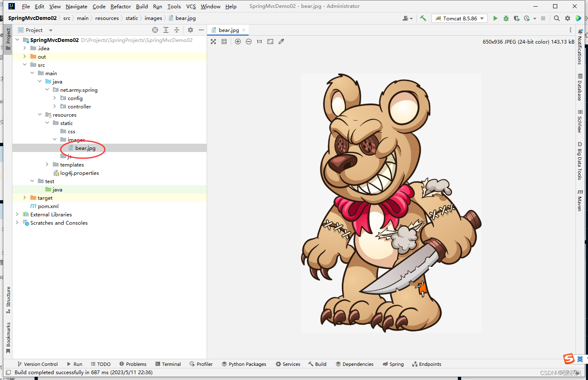Open the user account menu icon
This screenshot has width=588, height=380.
(408, 18)
